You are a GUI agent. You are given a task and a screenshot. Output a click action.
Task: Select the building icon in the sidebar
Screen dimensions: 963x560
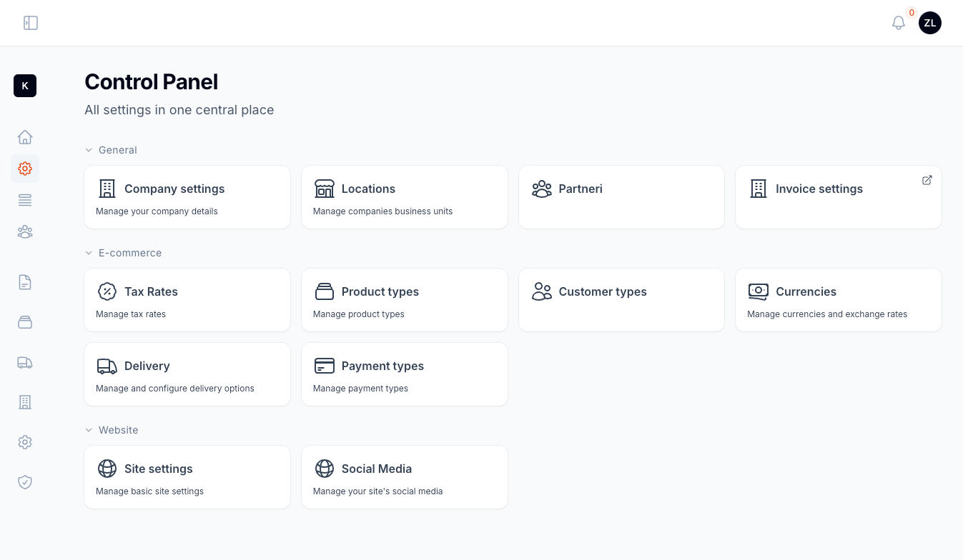pyautogui.click(x=25, y=402)
